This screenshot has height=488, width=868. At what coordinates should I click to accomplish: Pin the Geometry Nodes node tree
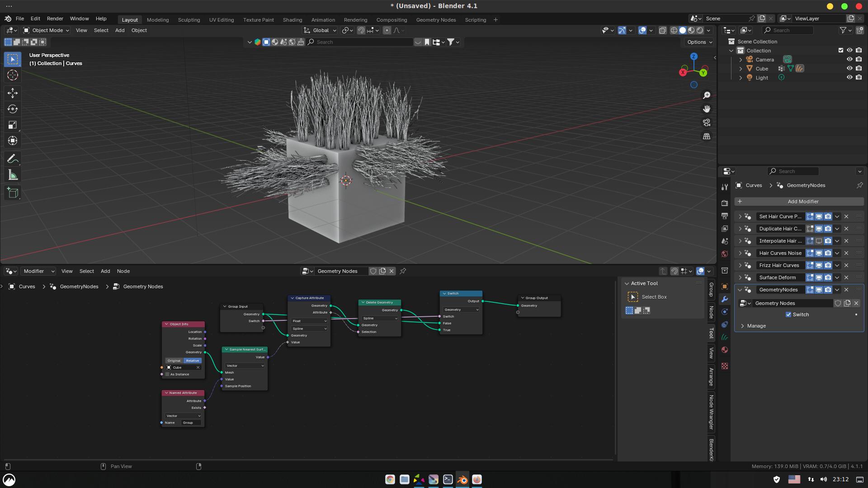point(403,271)
